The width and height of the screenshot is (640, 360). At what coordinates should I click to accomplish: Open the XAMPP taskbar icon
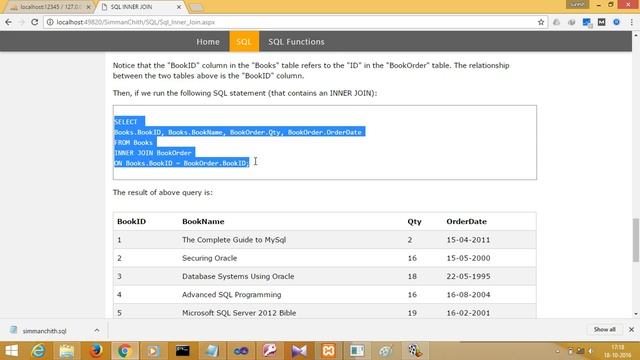(x=329, y=351)
